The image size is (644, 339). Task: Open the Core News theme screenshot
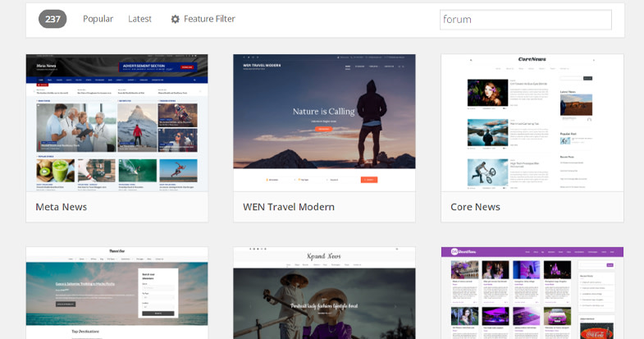[532, 122]
